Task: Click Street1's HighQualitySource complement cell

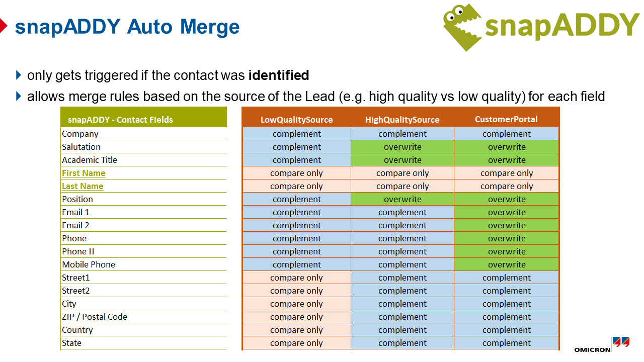Action: [403, 278]
